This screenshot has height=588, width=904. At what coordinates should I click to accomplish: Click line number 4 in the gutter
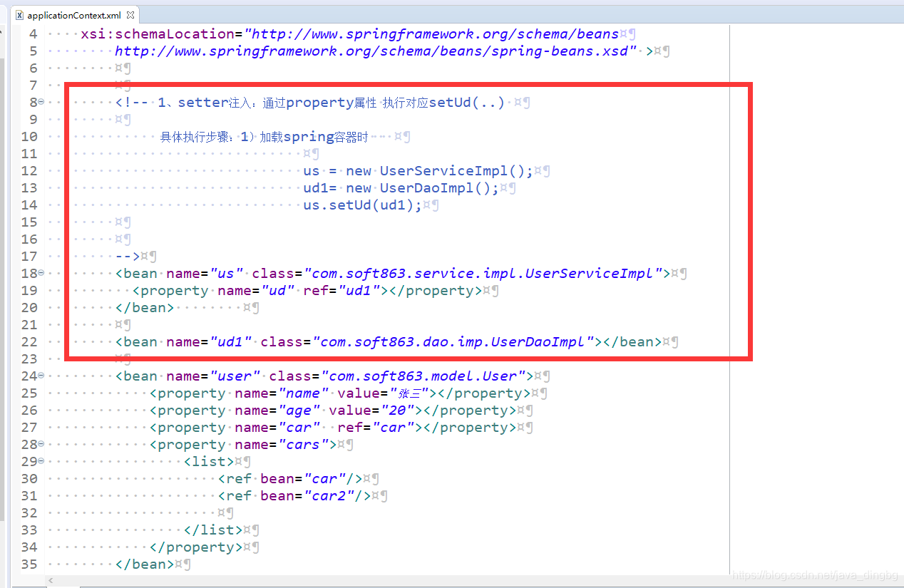pyautogui.click(x=34, y=34)
